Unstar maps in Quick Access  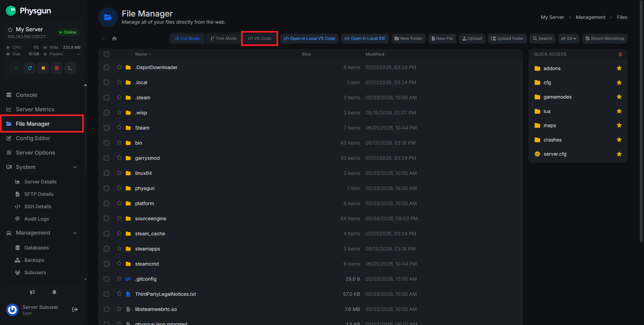(x=619, y=125)
